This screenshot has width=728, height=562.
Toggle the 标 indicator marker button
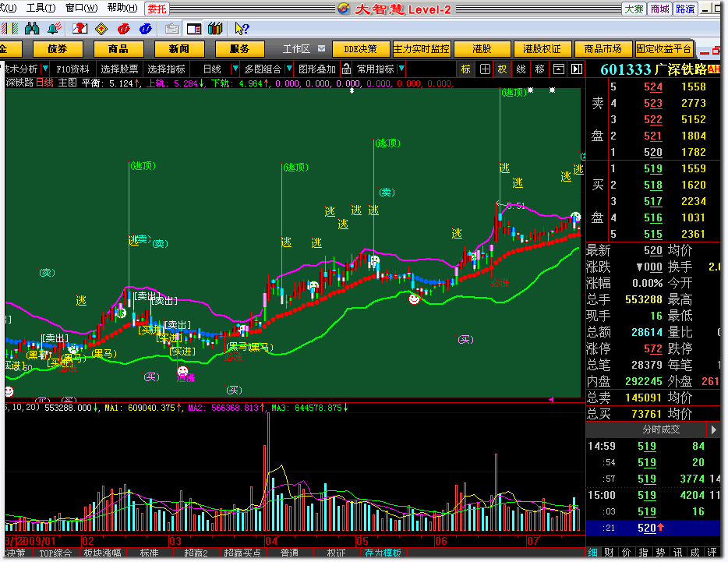click(466, 69)
